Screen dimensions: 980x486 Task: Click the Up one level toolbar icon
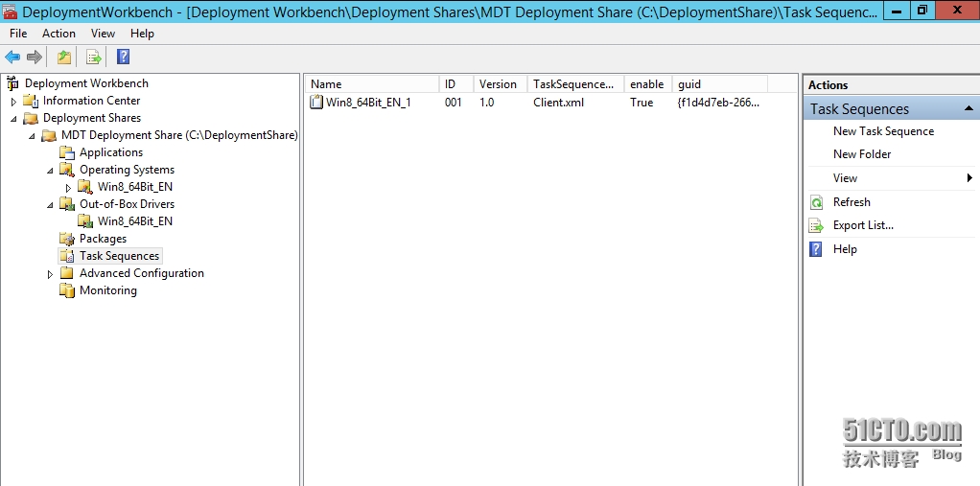(63, 58)
